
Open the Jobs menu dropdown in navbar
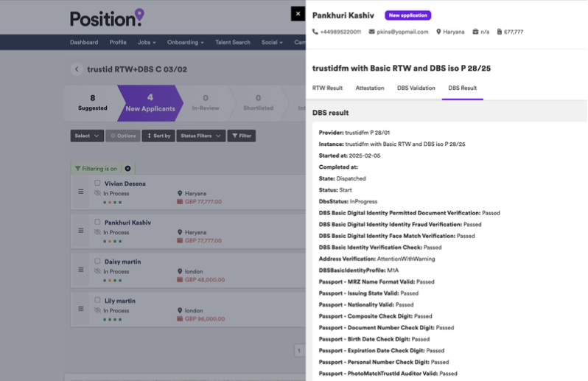[147, 43]
